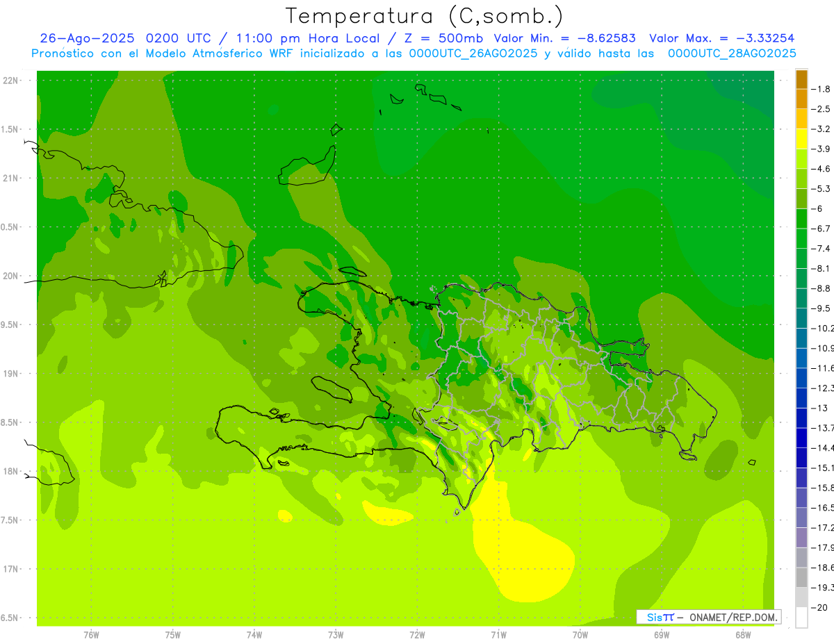This screenshot has height=644, width=834.
Task: Click the 74W longitude axis label
Action: (x=254, y=635)
